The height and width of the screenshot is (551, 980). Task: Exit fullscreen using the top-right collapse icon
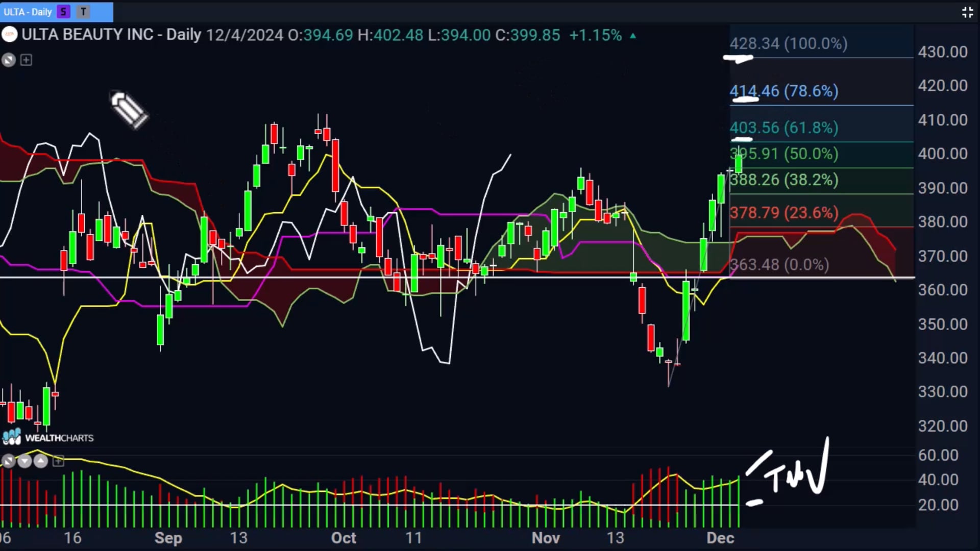pos(967,12)
